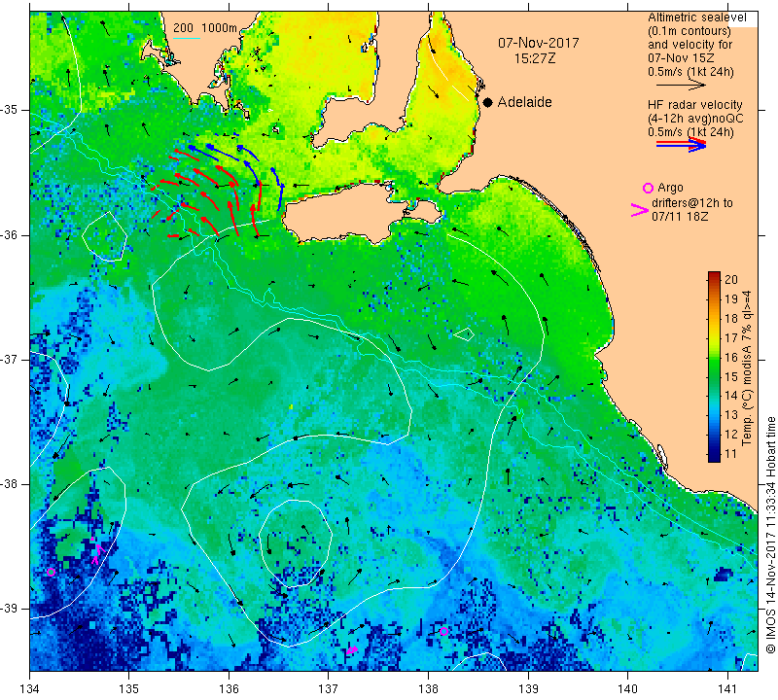
Task: Click the longitude axis label 134
Action: click(30, 689)
